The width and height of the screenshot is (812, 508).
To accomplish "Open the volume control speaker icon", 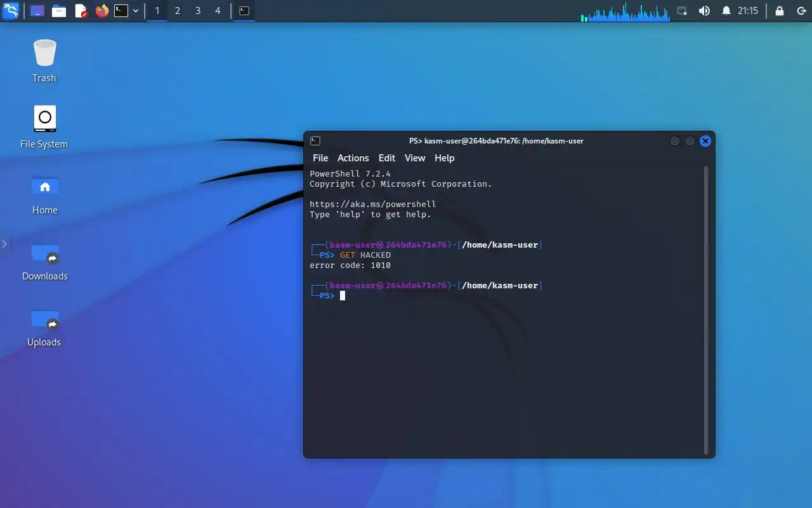I will (x=704, y=11).
